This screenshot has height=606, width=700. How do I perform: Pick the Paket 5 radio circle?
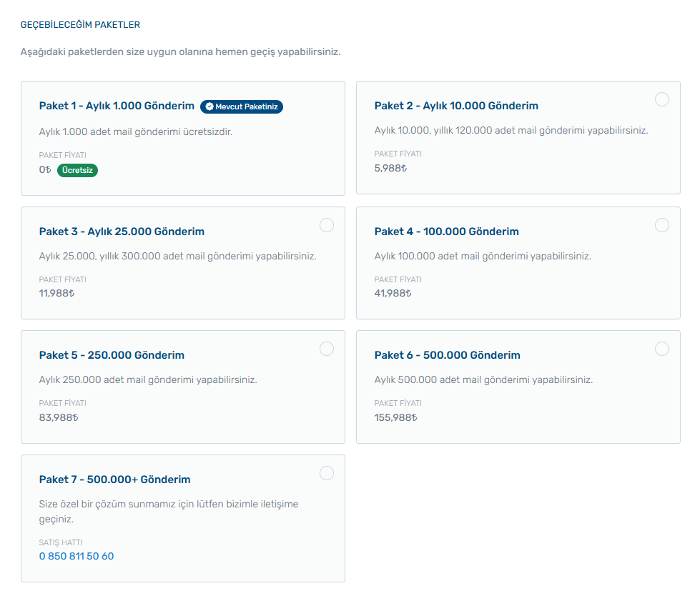point(326,349)
